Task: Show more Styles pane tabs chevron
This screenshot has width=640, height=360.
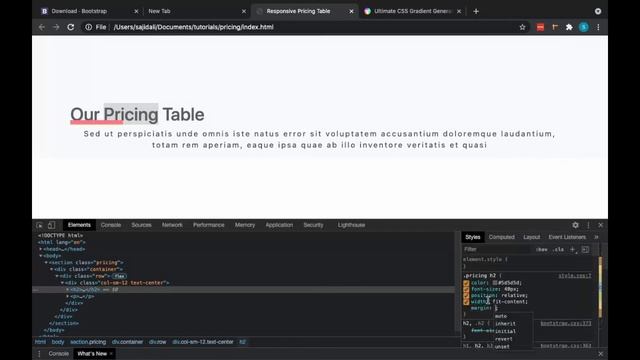Action: (x=596, y=237)
